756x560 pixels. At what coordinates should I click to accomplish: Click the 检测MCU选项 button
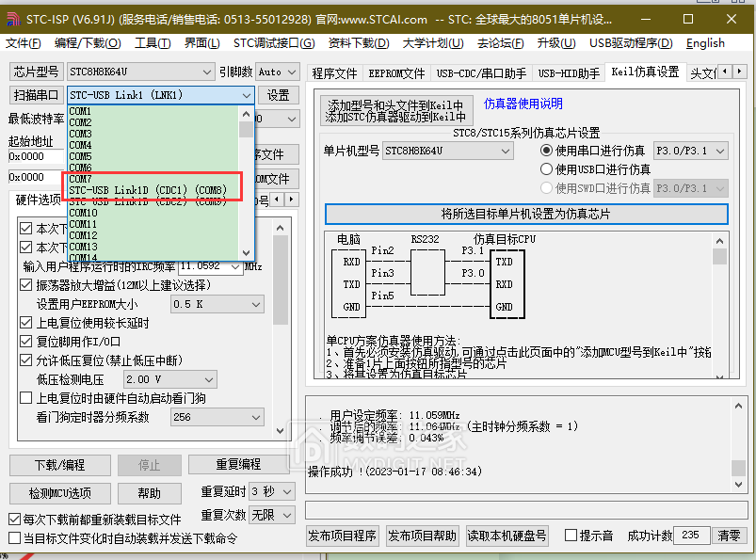click(57, 492)
